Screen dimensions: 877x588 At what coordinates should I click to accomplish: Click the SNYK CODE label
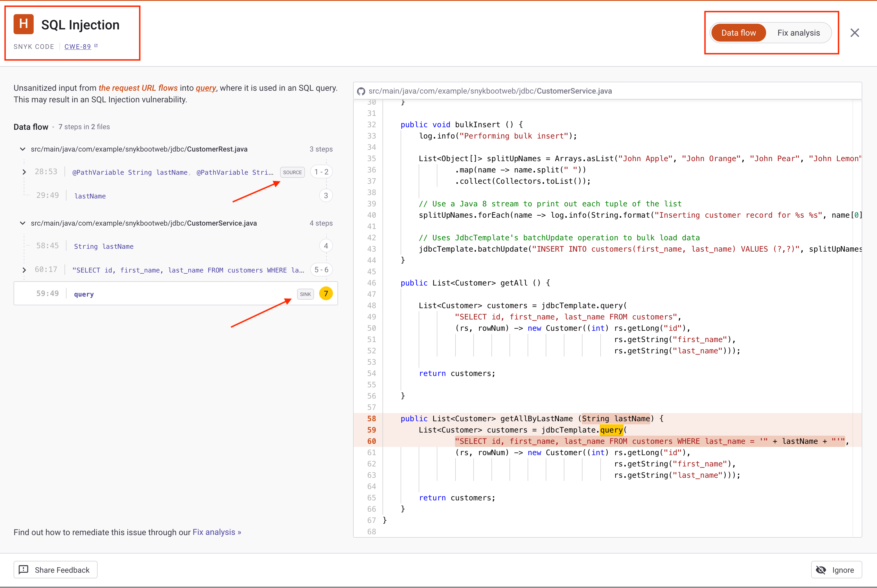pyautogui.click(x=34, y=46)
